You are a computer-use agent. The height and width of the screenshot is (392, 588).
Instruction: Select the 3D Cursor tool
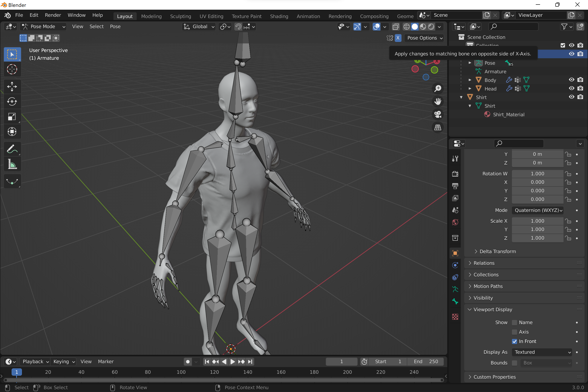pyautogui.click(x=12, y=69)
